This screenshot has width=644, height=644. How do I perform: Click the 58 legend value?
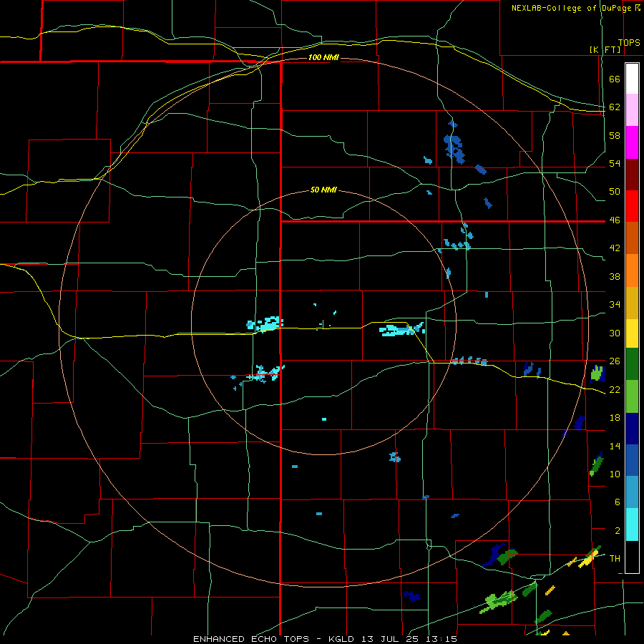[615, 135]
